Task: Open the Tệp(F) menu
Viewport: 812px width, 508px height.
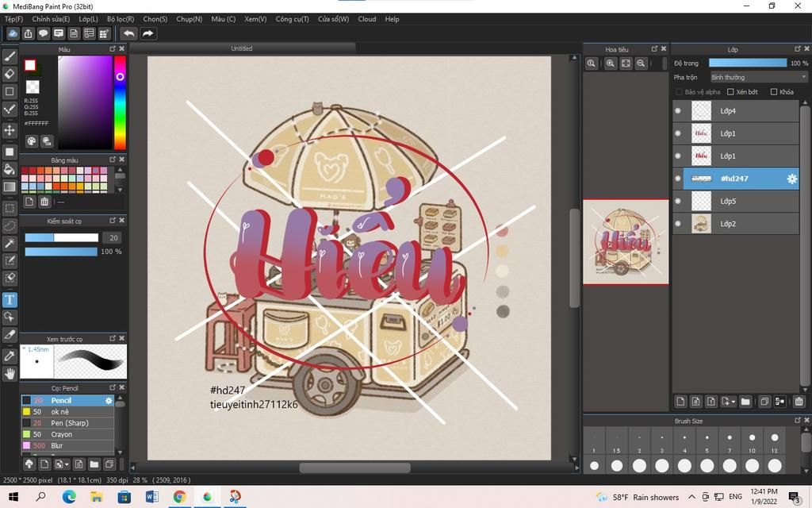Action: (x=14, y=19)
